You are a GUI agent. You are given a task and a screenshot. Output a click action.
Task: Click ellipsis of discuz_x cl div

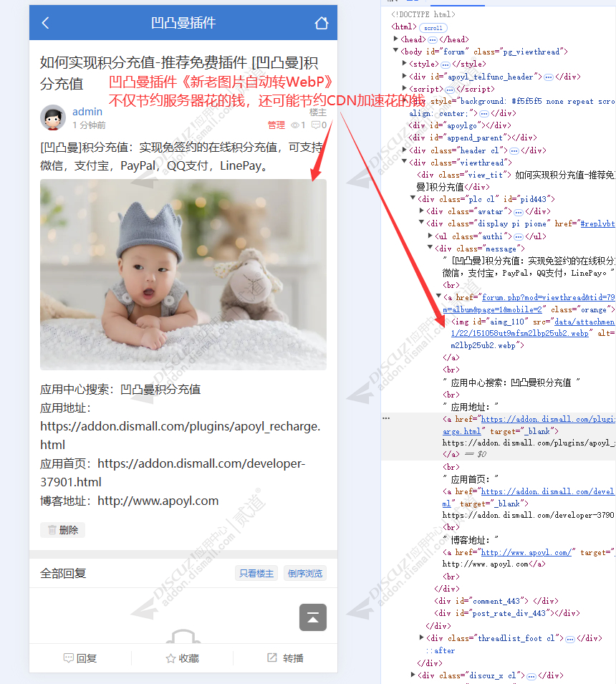[531, 676]
